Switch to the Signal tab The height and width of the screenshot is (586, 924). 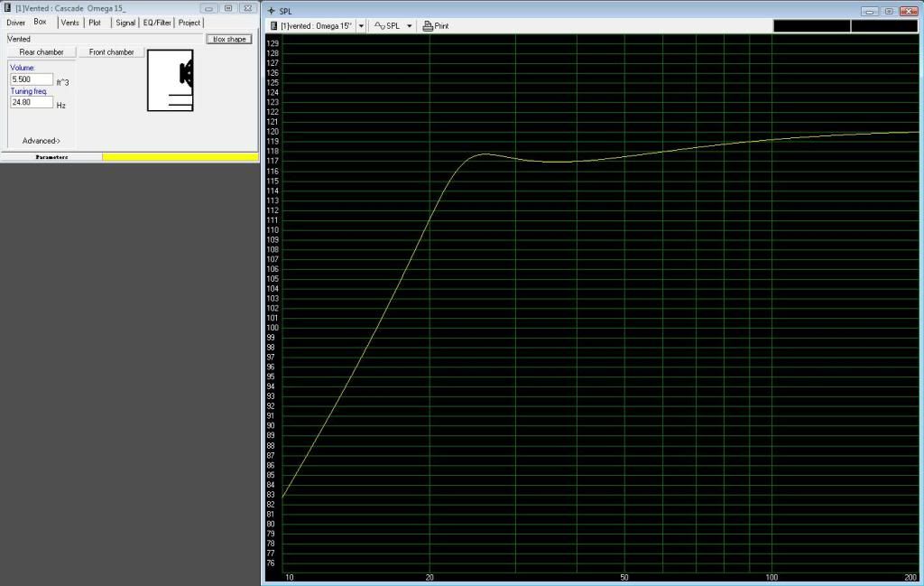(125, 23)
